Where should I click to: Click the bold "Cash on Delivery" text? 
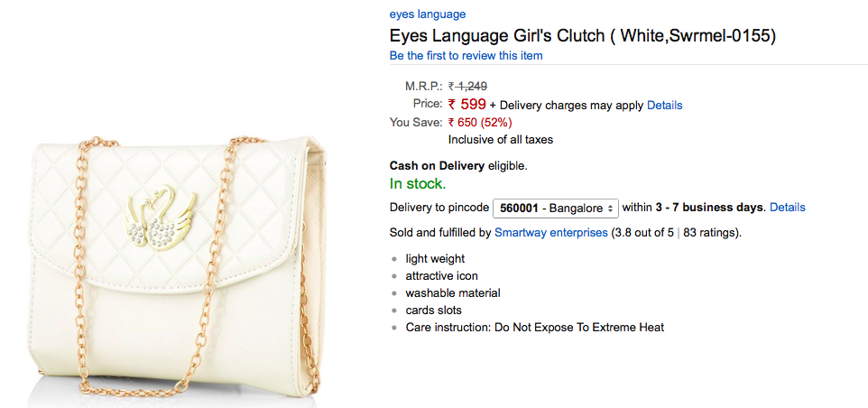(x=437, y=166)
